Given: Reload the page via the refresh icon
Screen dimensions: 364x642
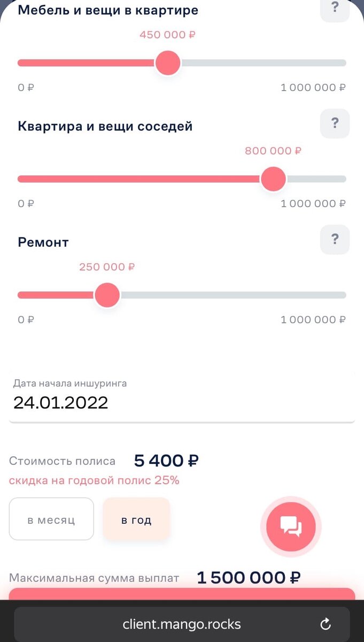Looking at the screenshot, I should 326,623.
